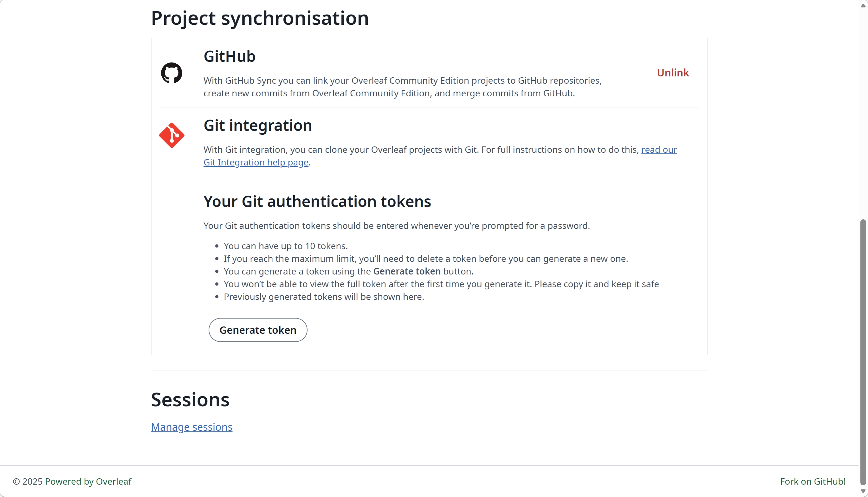Viewport: 868px width, 497px height.
Task: Click the © 2025 copyright text
Action: point(28,481)
